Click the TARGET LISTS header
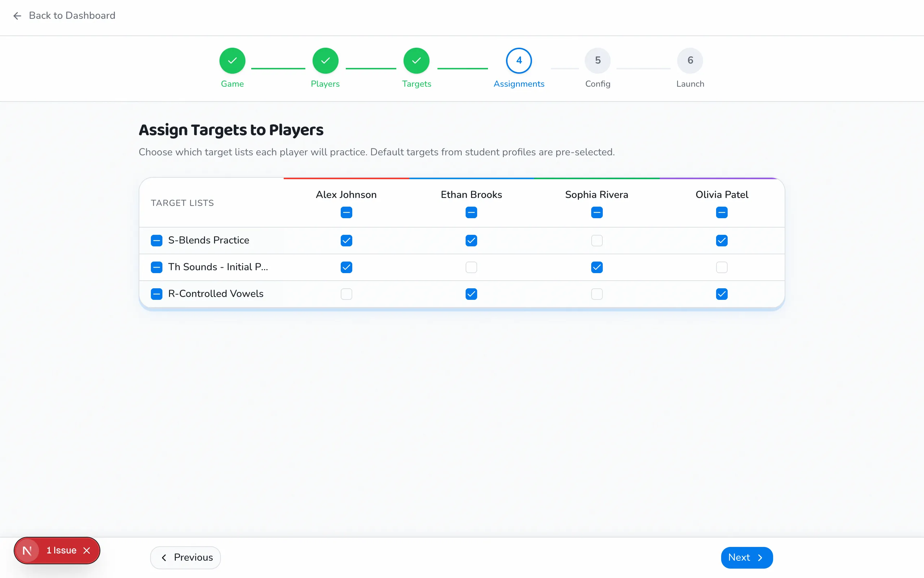This screenshot has width=924, height=578. tap(182, 203)
